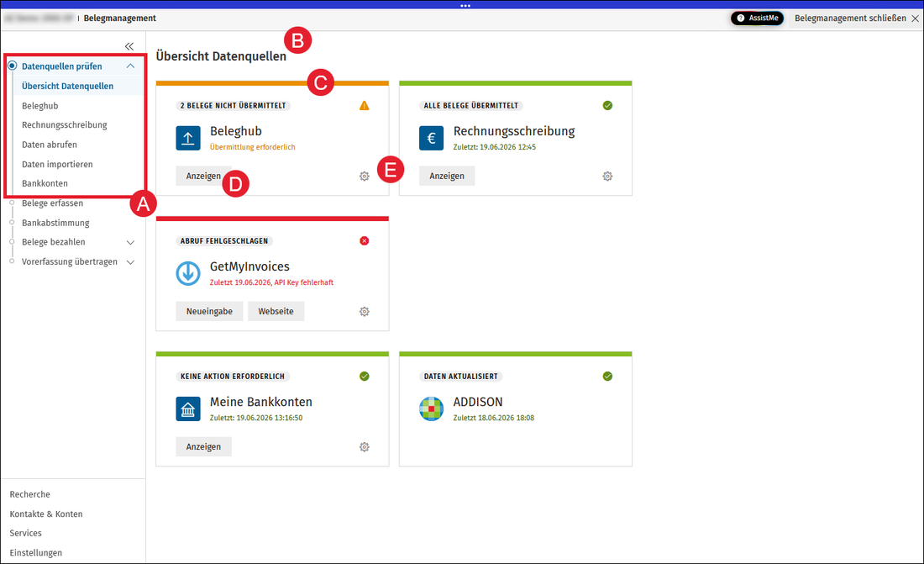
Task: Click green checkmark on Meine Bankkonten card
Action: 365,377
